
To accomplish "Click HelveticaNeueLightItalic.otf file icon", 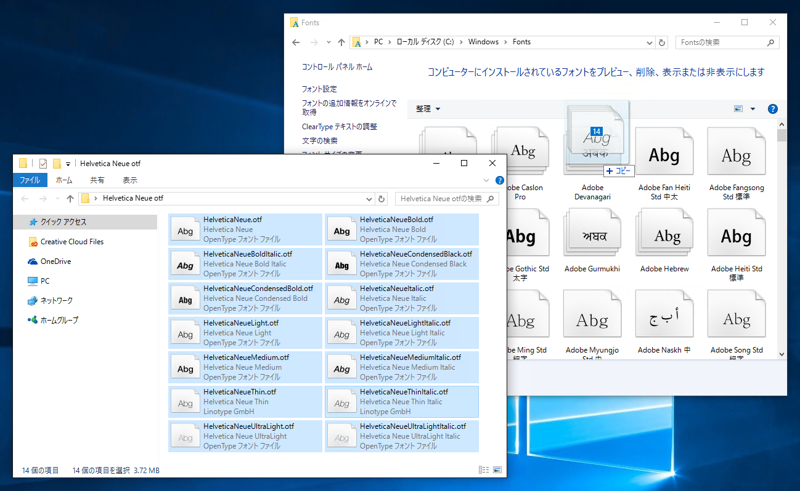I will (x=341, y=334).
